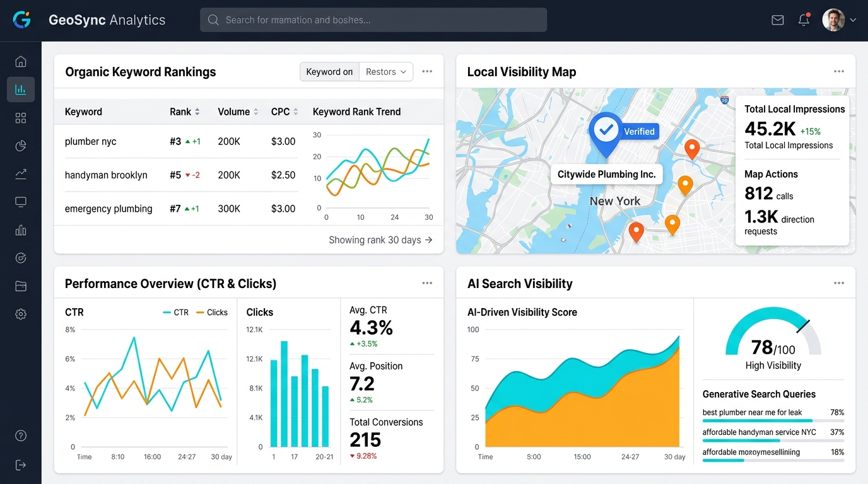Open the help question mark icon

(21, 436)
